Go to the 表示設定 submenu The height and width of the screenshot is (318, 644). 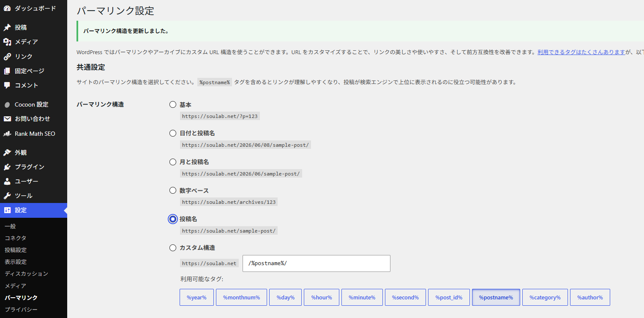(16, 262)
